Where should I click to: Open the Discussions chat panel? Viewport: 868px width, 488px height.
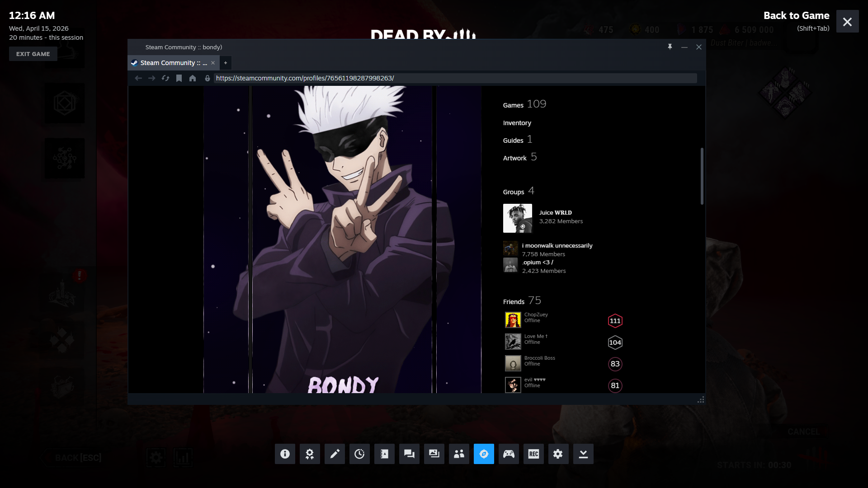pos(409,454)
